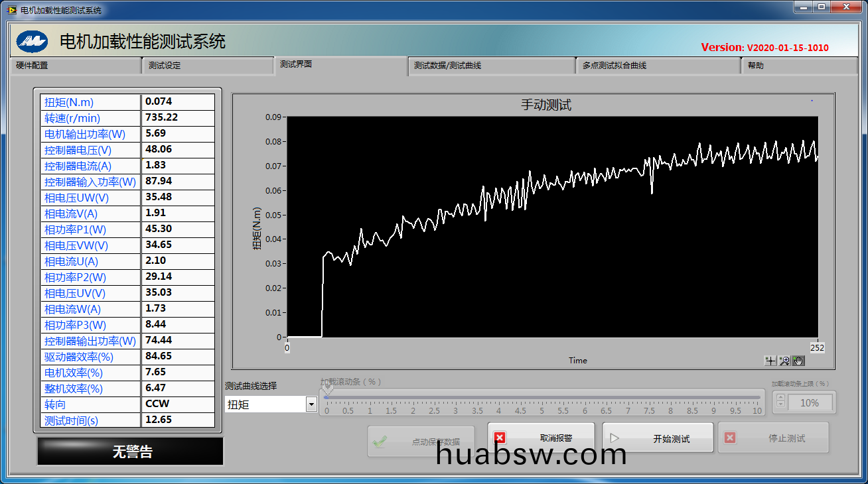Open the 测试设定 tab
Image resolution: width=868 pixels, height=484 pixels.
pyautogui.click(x=207, y=66)
